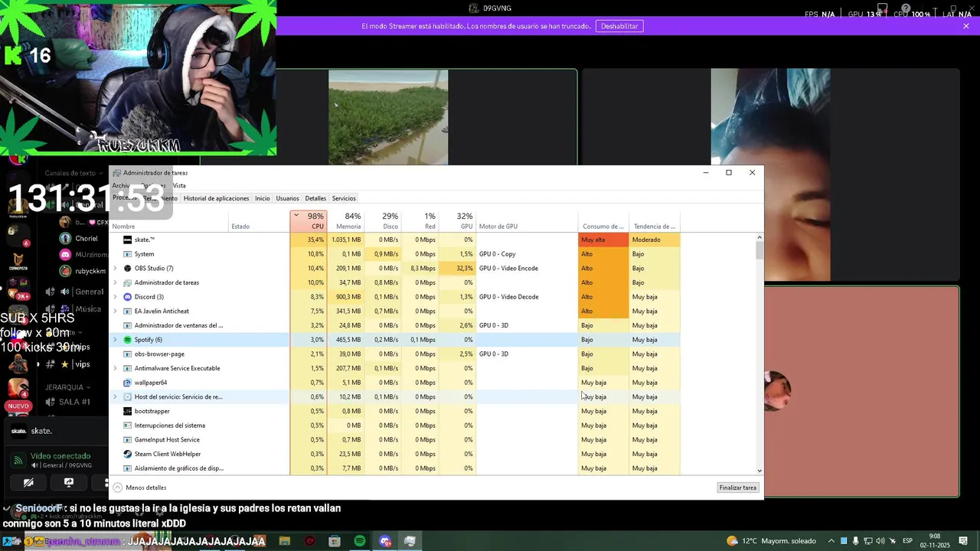Open Task Manager taskbar icon

click(x=410, y=541)
